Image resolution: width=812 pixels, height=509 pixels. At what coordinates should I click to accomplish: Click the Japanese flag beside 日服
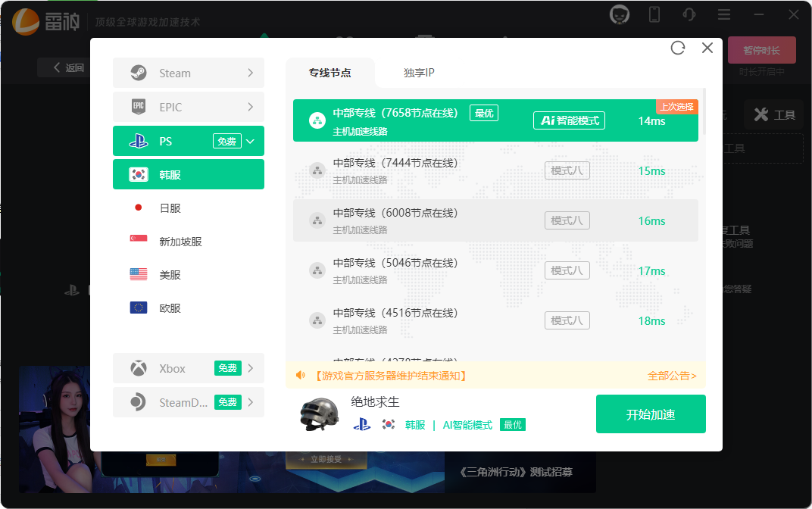pyautogui.click(x=139, y=208)
